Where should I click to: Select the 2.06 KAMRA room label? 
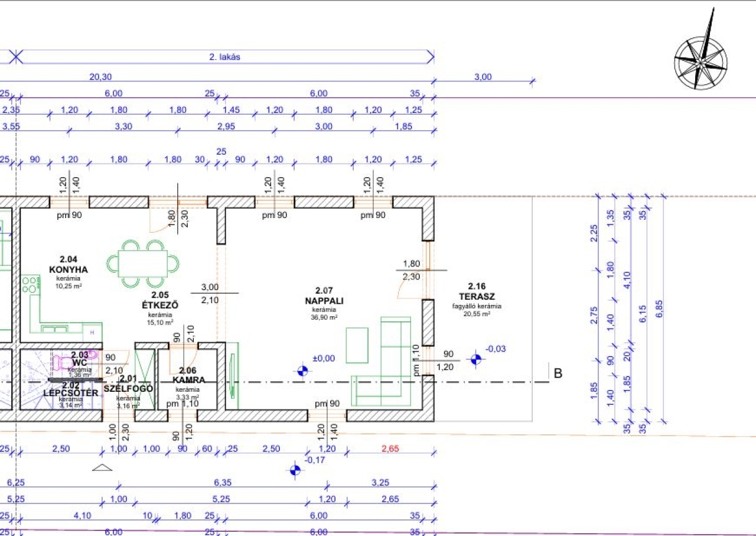tap(189, 375)
